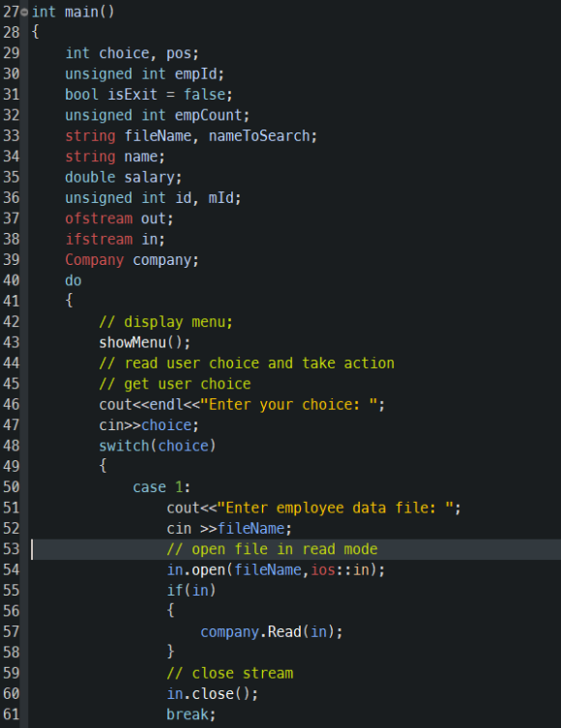This screenshot has height=728, width=561.
Task: Collapse the main() function fold marker
Action: click(x=24, y=12)
